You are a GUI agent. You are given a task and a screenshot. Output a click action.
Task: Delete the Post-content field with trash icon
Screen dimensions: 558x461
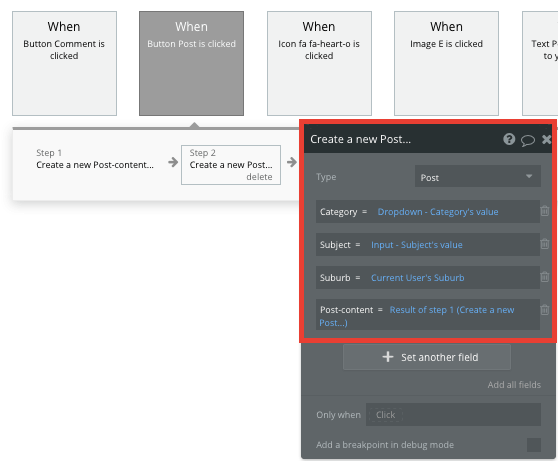click(x=544, y=310)
